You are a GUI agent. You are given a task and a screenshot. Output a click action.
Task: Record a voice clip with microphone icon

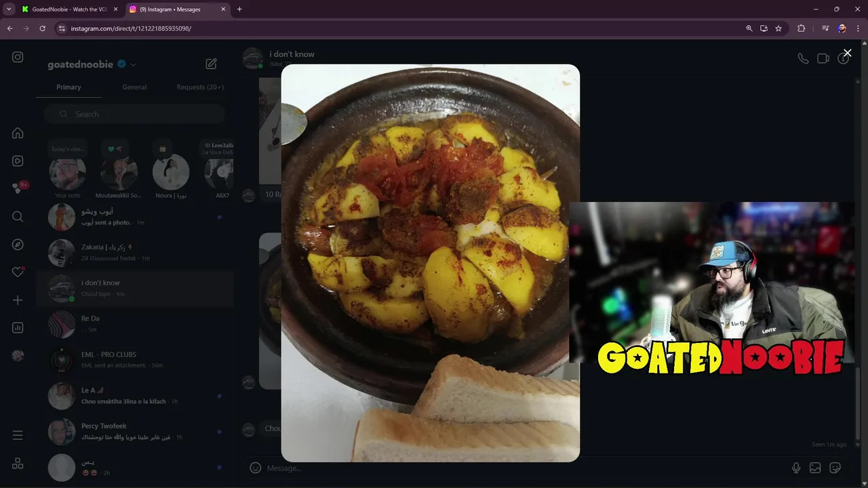coord(796,468)
